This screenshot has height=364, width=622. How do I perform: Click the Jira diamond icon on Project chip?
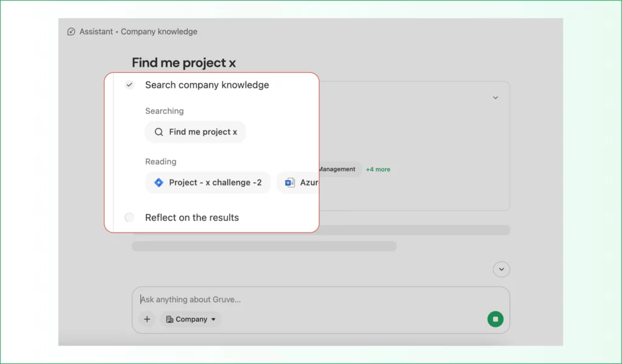coord(159,183)
